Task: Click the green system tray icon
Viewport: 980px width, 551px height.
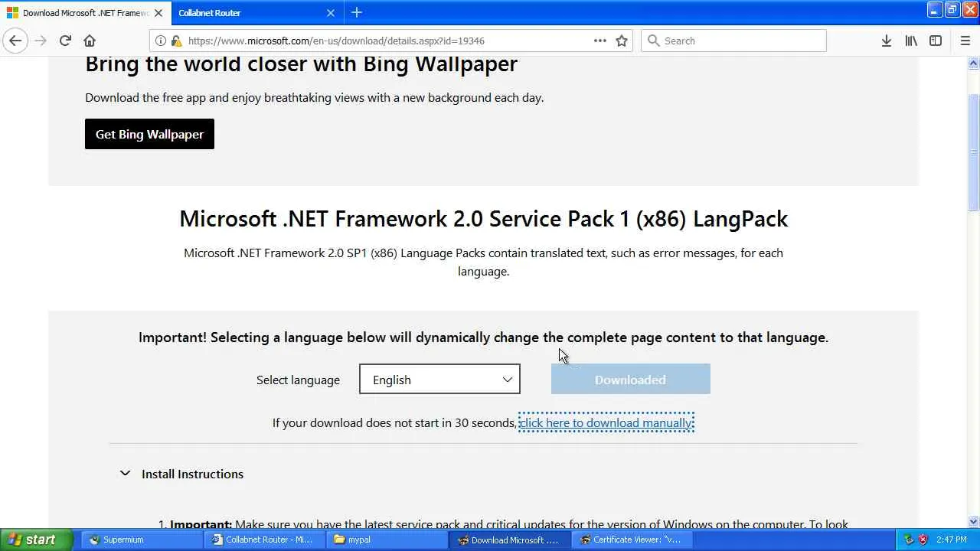Action: click(909, 540)
